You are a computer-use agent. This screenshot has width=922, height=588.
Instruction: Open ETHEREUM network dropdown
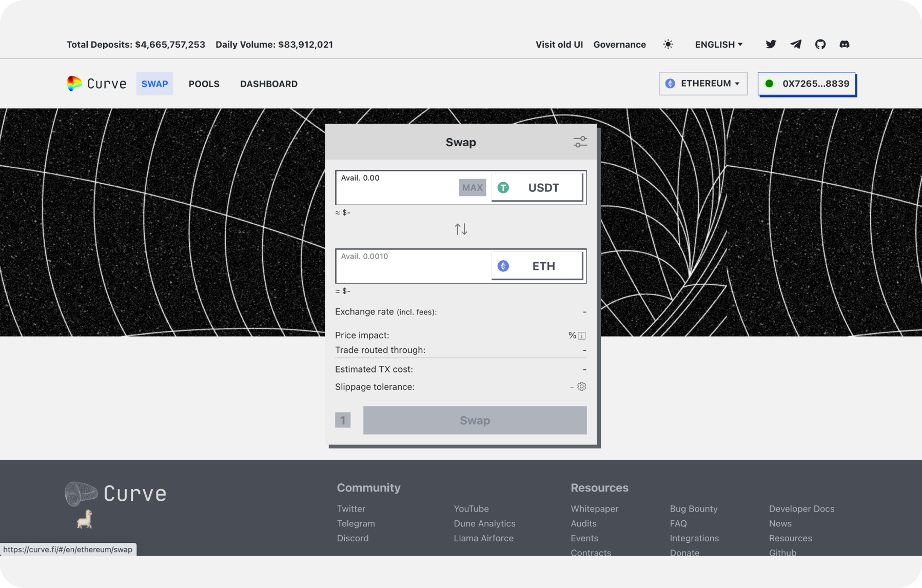(703, 84)
